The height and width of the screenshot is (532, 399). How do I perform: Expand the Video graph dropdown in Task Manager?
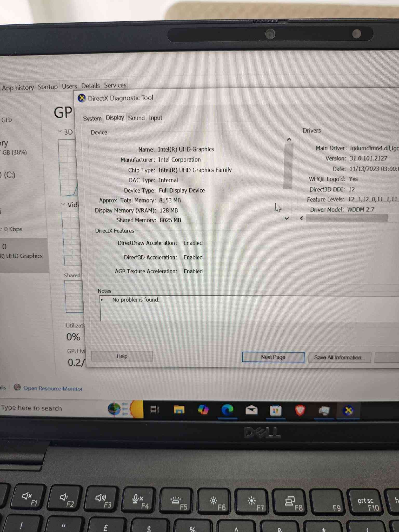[x=63, y=204]
